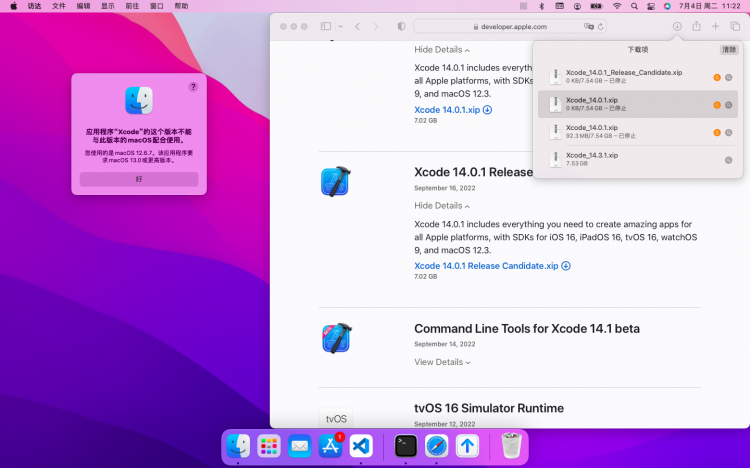Show highlighted 0 KB Xcode_14.0.1.xip in Finder
The width and height of the screenshot is (750, 468).
click(x=728, y=105)
